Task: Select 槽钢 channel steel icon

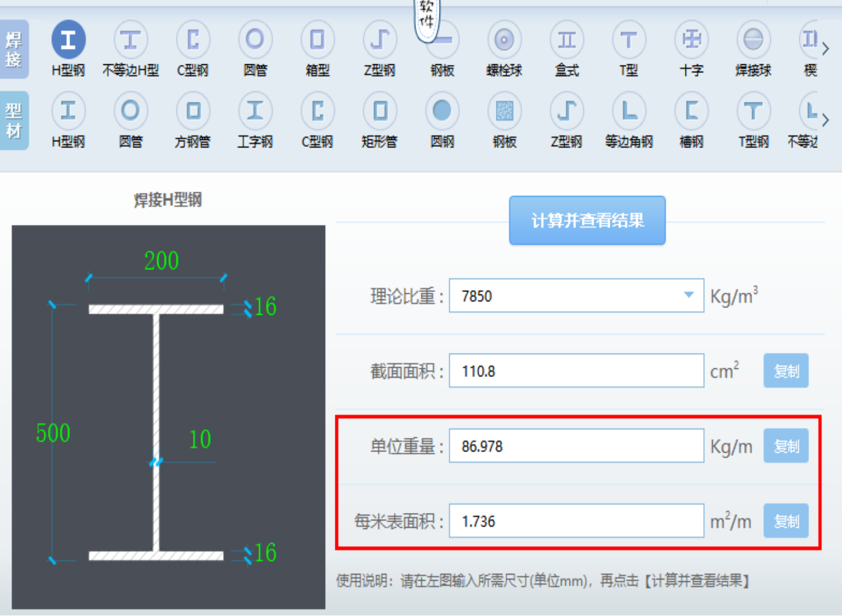Action: pyautogui.click(x=691, y=111)
